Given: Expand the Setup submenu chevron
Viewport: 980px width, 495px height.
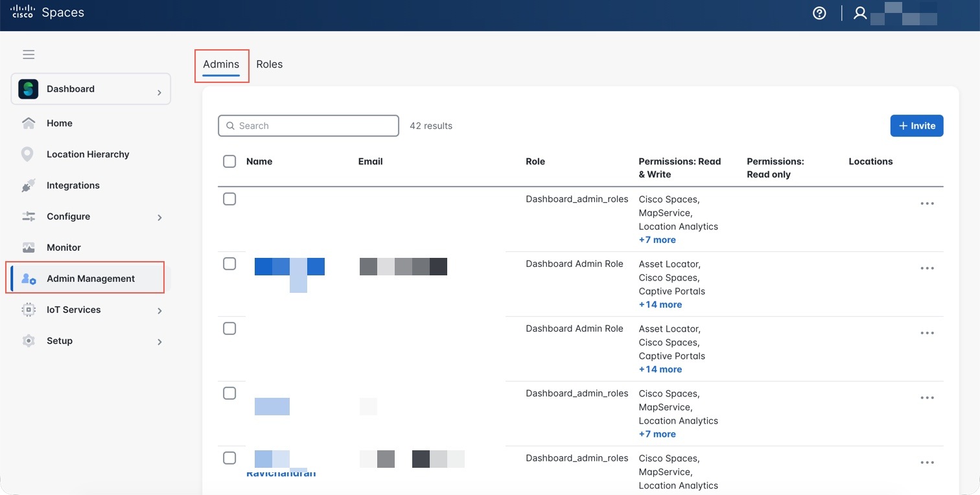Looking at the screenshot, I should [x=159, y=341].
